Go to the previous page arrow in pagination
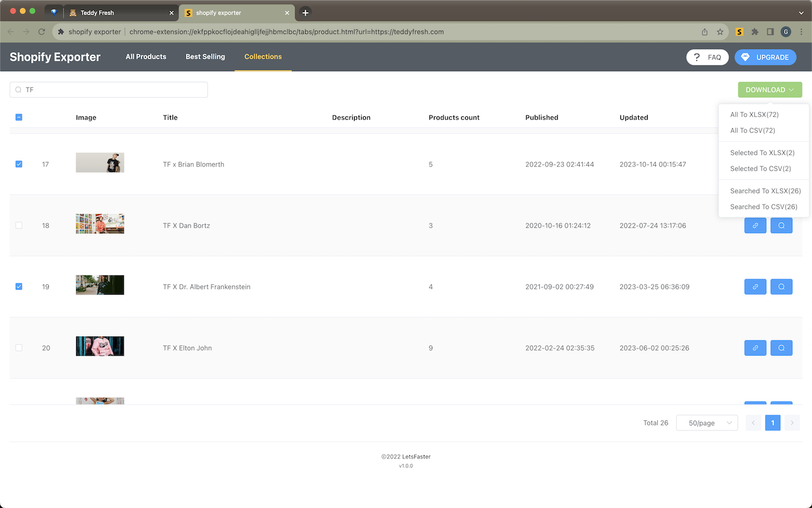Viewport: 812px width, 508px height. pyautogui.click(x=754, y=423)
